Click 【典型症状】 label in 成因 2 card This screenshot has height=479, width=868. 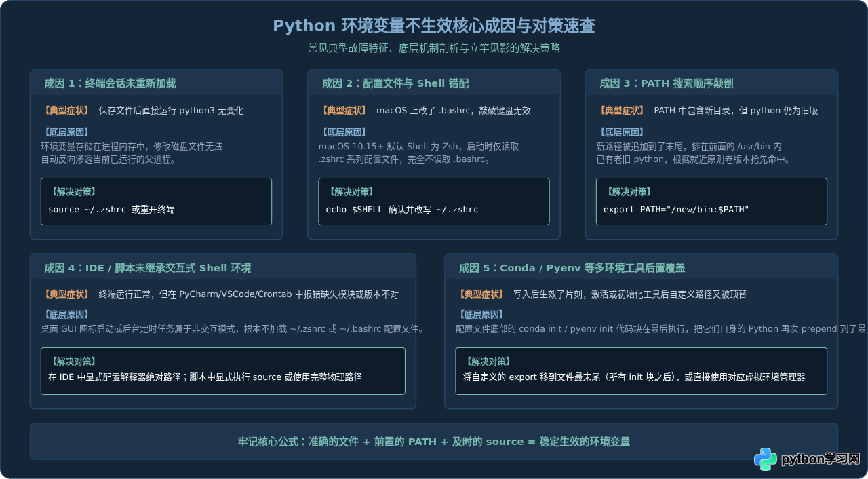pyautogui.click(x=344, y=111)
